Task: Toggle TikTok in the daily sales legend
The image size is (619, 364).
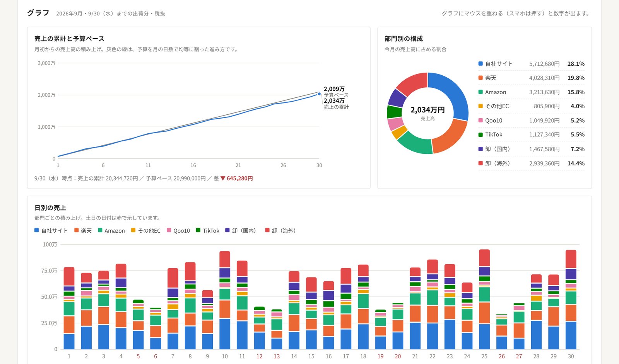Action: click(208, 231)
